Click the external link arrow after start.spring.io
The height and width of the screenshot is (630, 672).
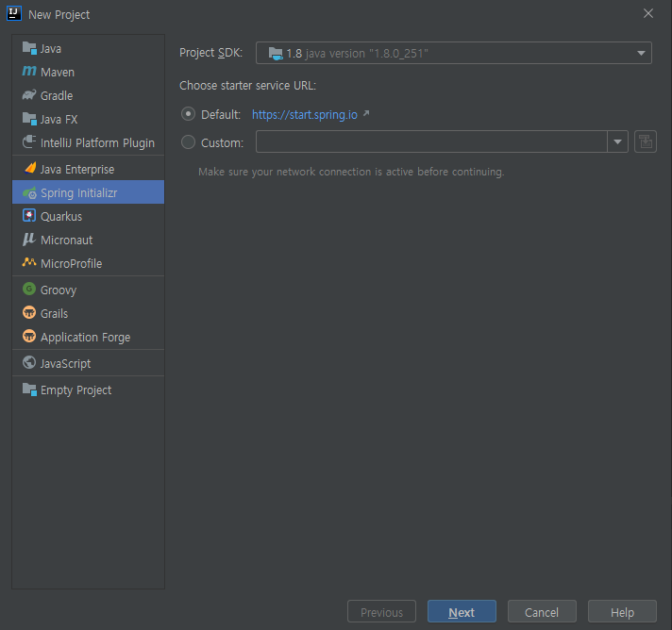click(x=366, y=113)
